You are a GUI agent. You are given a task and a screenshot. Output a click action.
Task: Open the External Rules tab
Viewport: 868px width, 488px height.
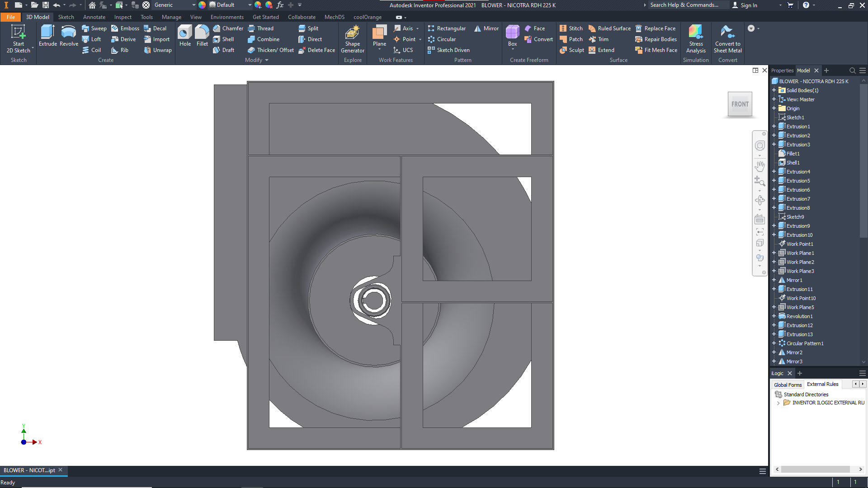click(x=822, y=384)
